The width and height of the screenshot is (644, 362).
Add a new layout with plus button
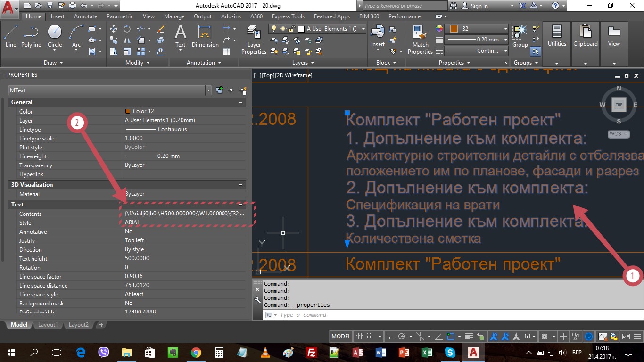101,325
